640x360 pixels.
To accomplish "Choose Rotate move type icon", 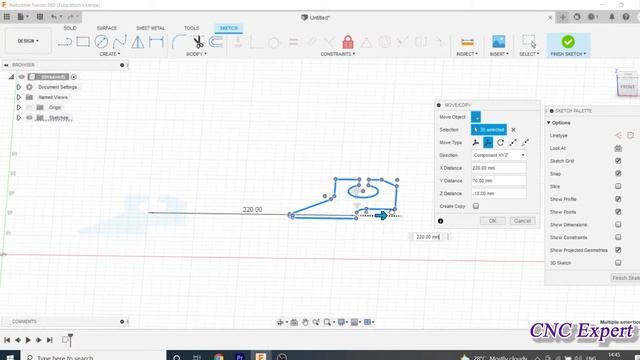I will [x=500, y=142].
